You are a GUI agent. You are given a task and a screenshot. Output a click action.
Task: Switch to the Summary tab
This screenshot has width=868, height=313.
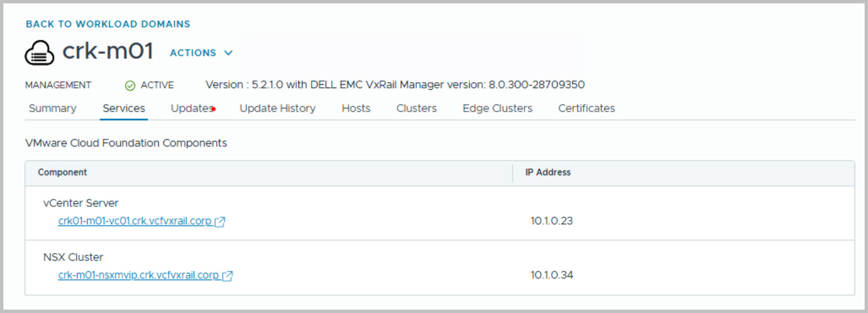click(52, 108)
